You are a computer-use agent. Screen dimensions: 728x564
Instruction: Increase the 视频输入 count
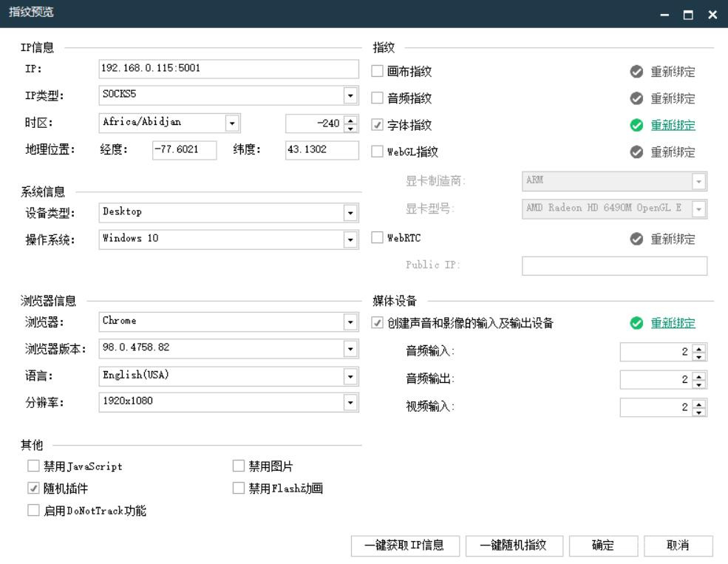click(x=699, y=404)
